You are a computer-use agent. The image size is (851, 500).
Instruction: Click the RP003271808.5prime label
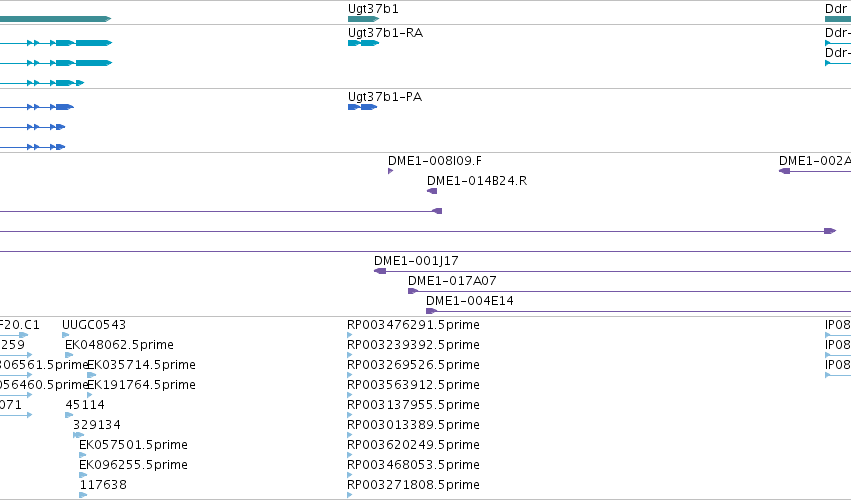[x=413, y=485]
